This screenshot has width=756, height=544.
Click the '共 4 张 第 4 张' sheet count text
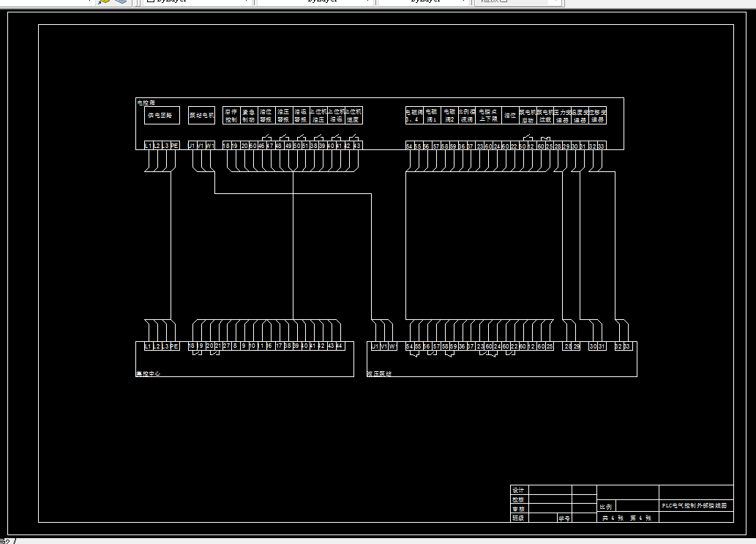626,518
